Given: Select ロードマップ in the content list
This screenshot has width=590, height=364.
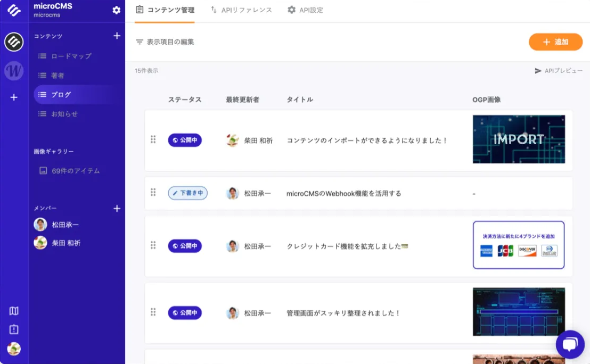Looking at the screenshot, I should click(x=71, y=56).
